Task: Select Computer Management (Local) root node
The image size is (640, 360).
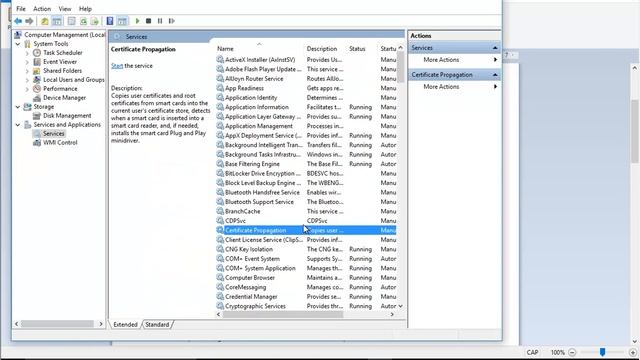Action: (x=64, y=35)
